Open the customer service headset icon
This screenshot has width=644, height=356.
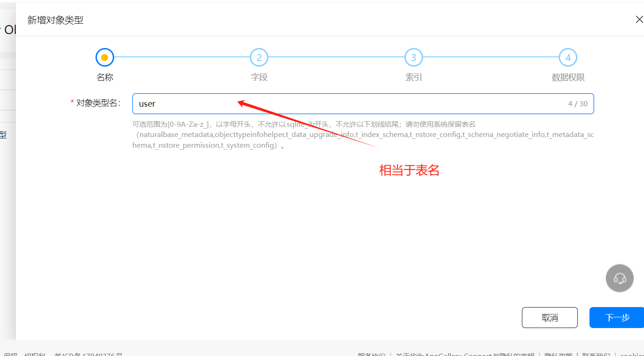click(620, 278)
